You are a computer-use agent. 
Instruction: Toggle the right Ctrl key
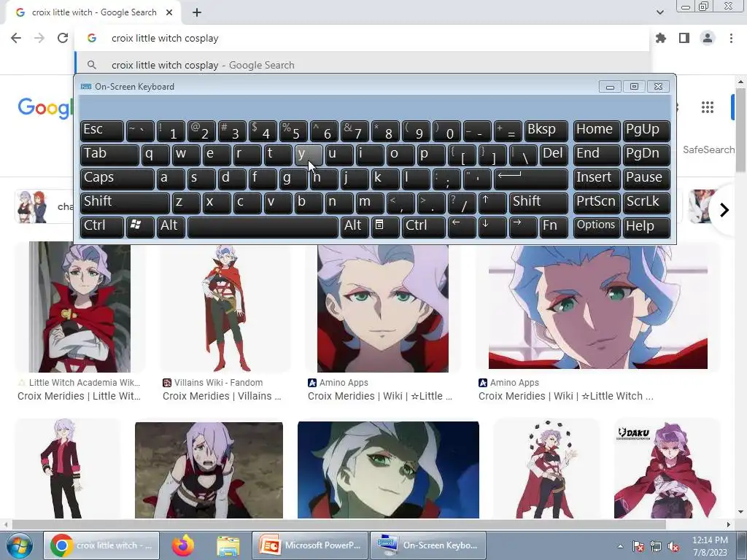tap(424, 227)
